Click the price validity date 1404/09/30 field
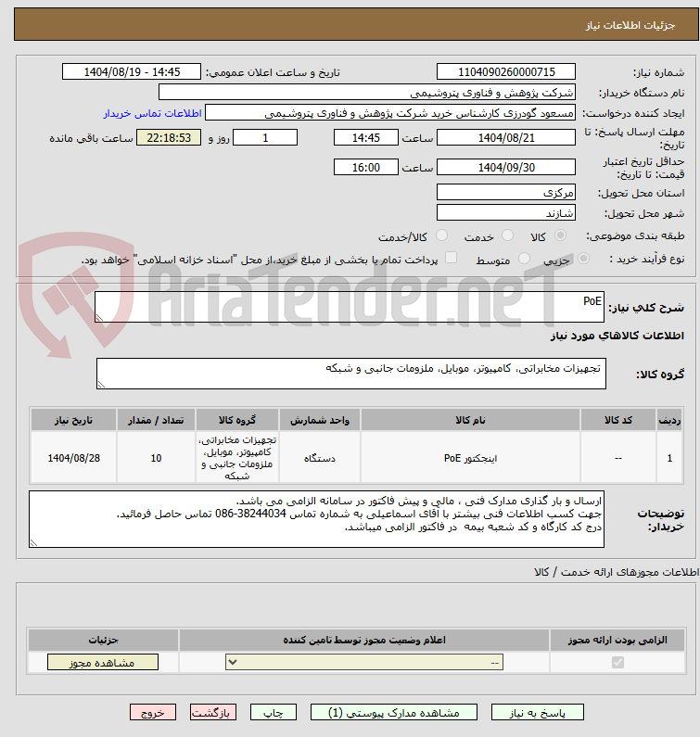The image size is (700, 737). point(506,167)
